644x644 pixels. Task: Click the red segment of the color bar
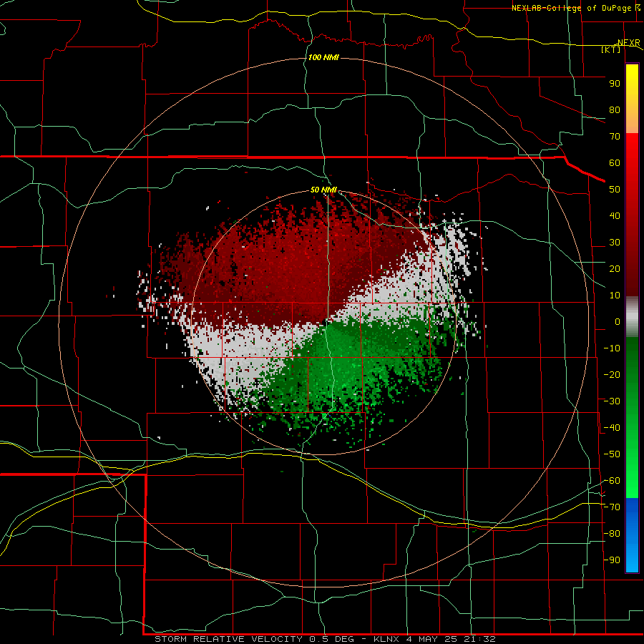pos(632,215)
